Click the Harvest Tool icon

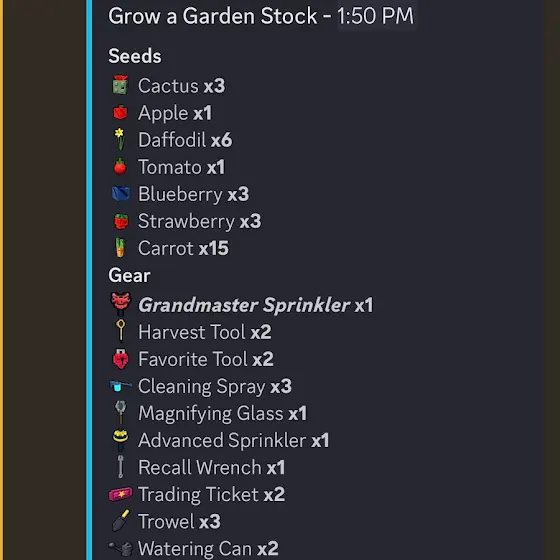click(x=121, y=331)
